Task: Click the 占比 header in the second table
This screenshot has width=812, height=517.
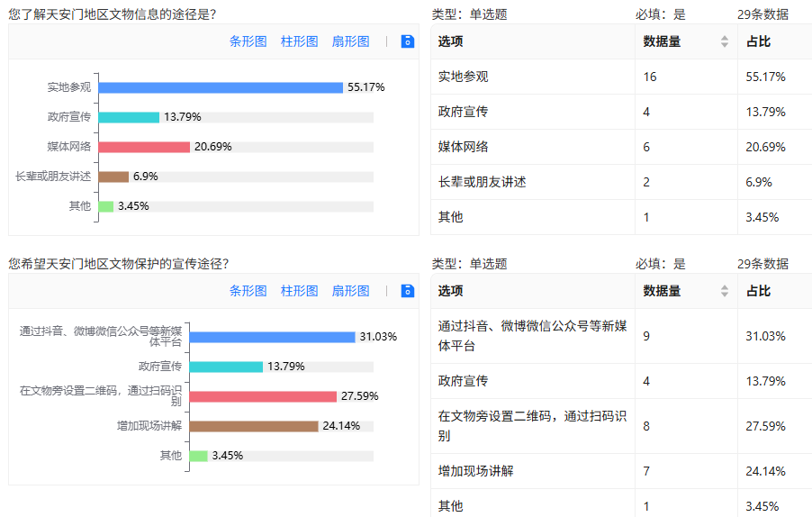Action: pos(759,292)
